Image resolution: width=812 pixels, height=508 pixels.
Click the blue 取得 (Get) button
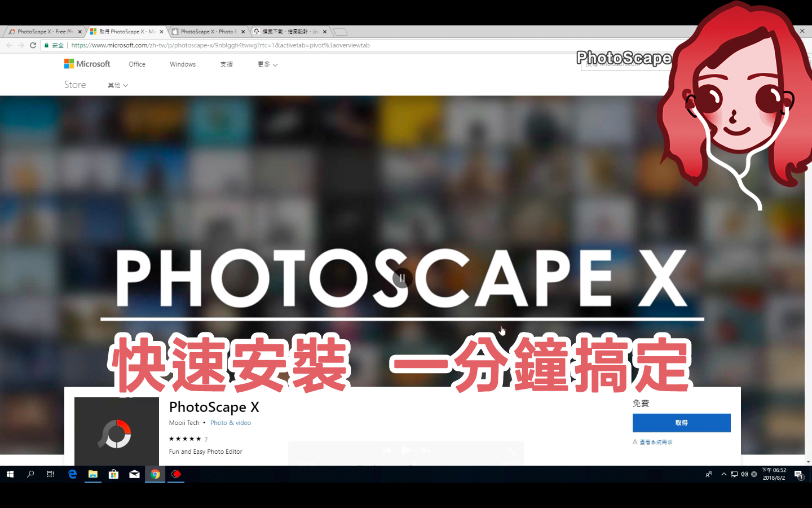click(681, 423)
